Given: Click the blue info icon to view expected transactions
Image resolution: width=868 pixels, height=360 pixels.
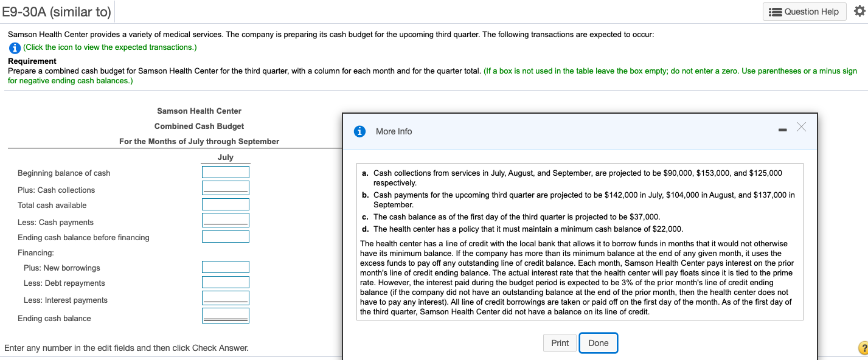Looking at the screenshot, I should coord(15,47).
